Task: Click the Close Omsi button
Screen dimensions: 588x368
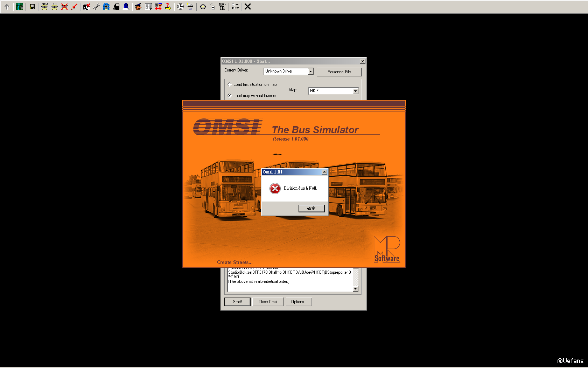Action: [x=268, y=302]
